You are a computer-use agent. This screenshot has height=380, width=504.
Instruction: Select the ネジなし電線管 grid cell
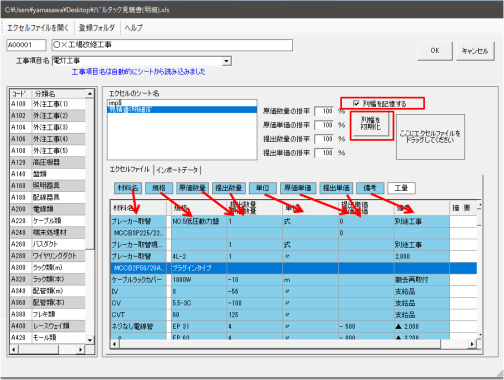click(x=138, y=326)
